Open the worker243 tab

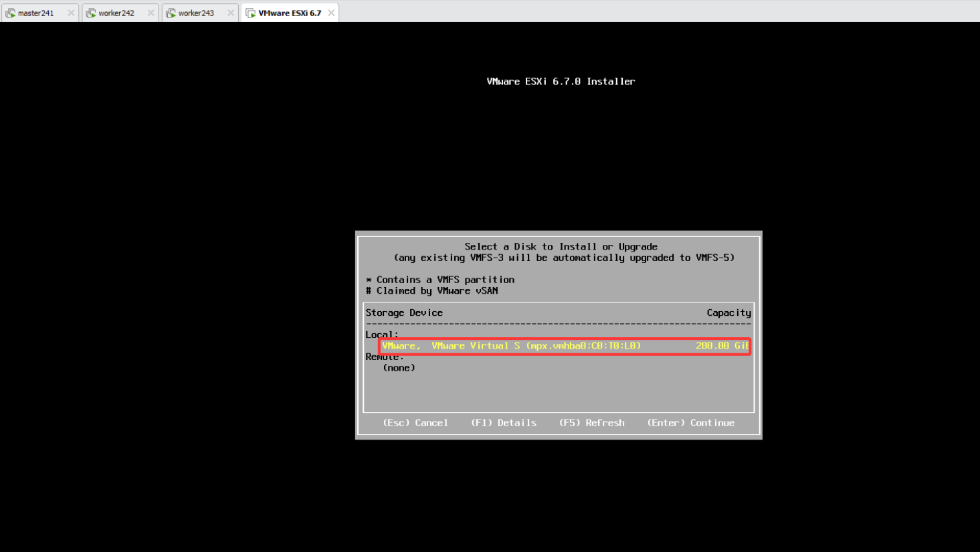[x=200, y=13]
